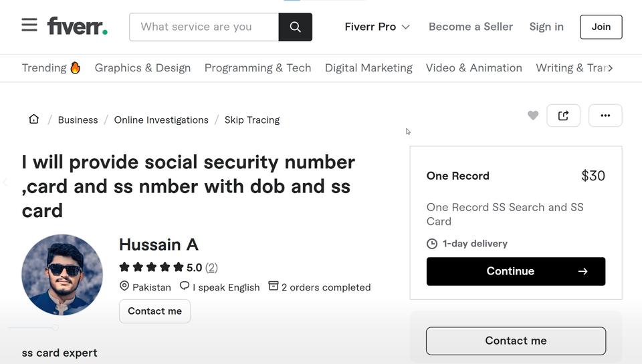Open the Skip Tracing breadcrumb link

tap(252, 120)
